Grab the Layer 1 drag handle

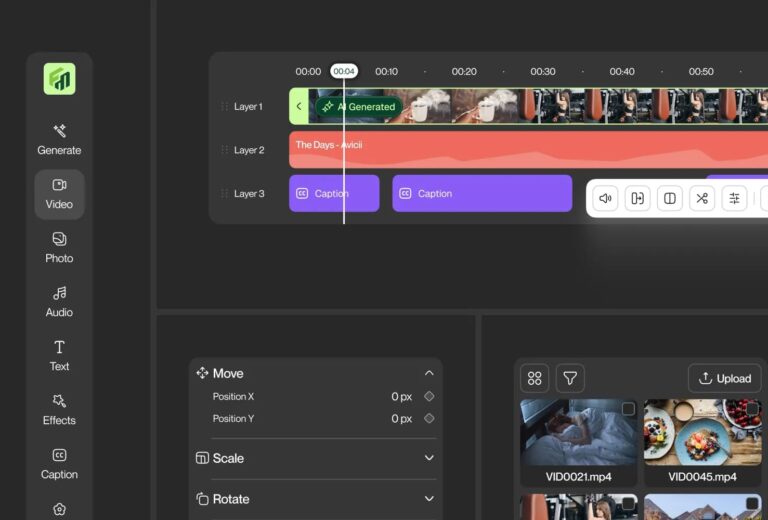pyautogui.click(x=224, y=106)
